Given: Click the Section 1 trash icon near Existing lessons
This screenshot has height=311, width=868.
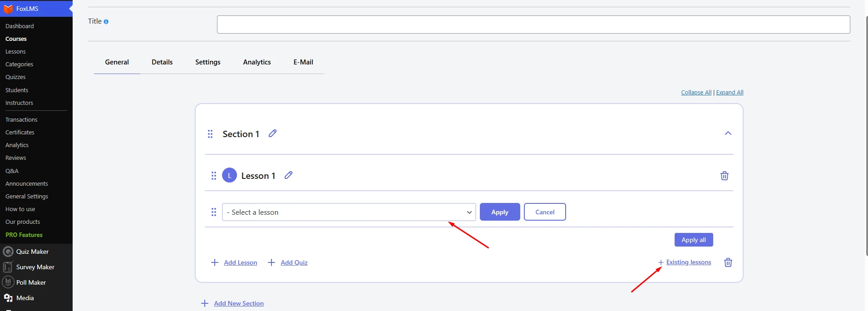Looking at the screenshot, I should pos(728,262).
